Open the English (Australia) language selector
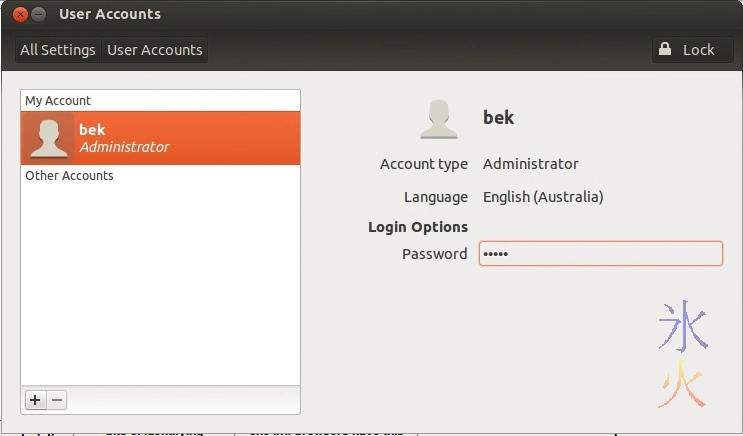 click(x=543, y=197)
